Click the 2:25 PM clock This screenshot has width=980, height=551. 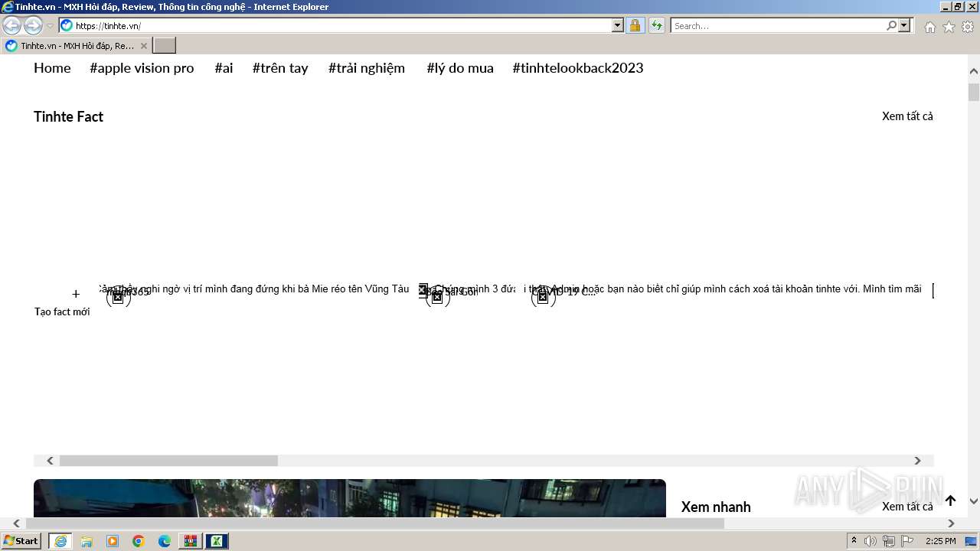point(941,541)
